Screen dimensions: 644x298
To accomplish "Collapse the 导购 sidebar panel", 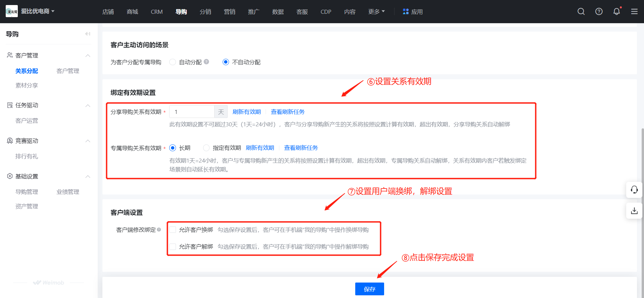I will click(88, 34).
